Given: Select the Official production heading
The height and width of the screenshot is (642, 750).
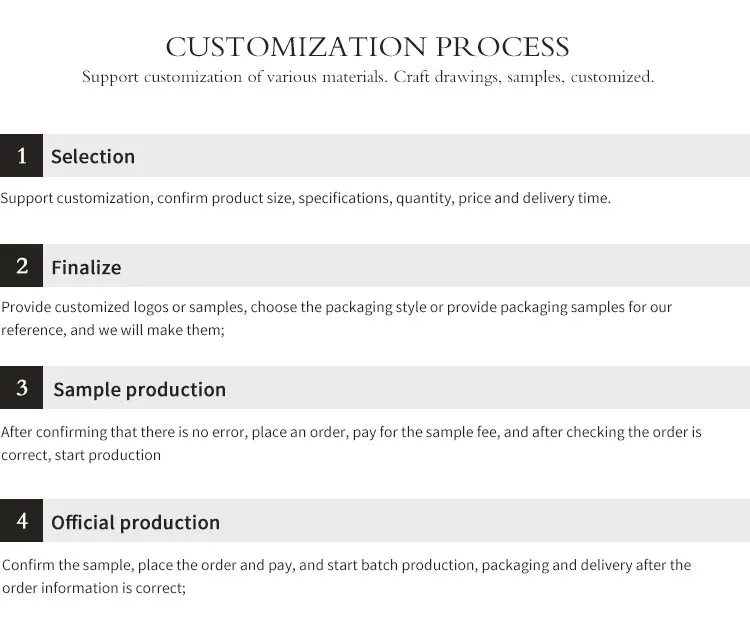Looking at the screenshot, I should 135,522.
